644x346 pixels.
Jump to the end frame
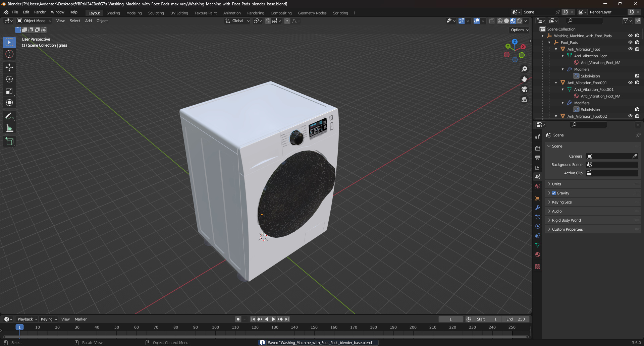point(287,319)
